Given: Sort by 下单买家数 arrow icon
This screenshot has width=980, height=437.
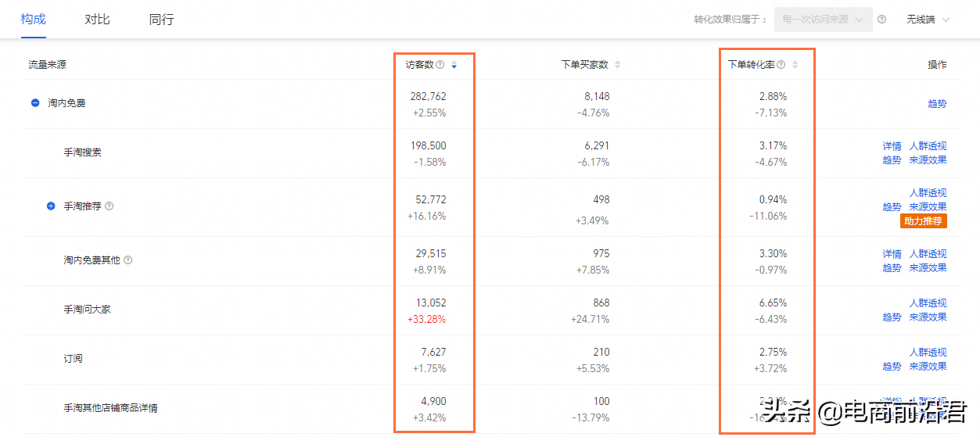Looking at the screenshot, I should point(618,65).
